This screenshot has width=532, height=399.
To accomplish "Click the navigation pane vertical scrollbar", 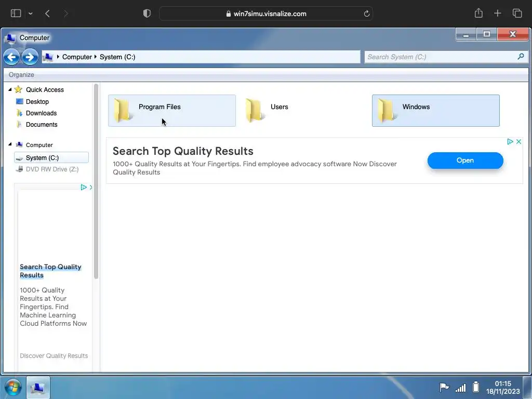I will coord(96,181).
